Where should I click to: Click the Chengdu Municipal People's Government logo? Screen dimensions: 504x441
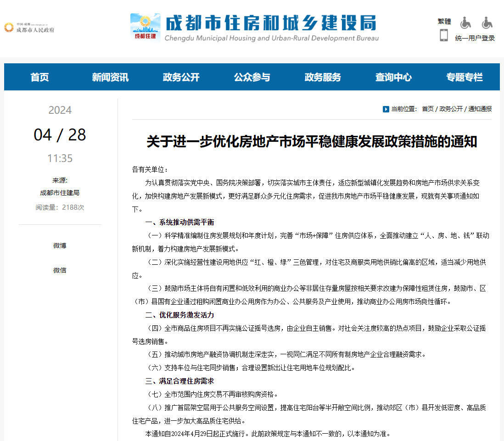[29, 27]
